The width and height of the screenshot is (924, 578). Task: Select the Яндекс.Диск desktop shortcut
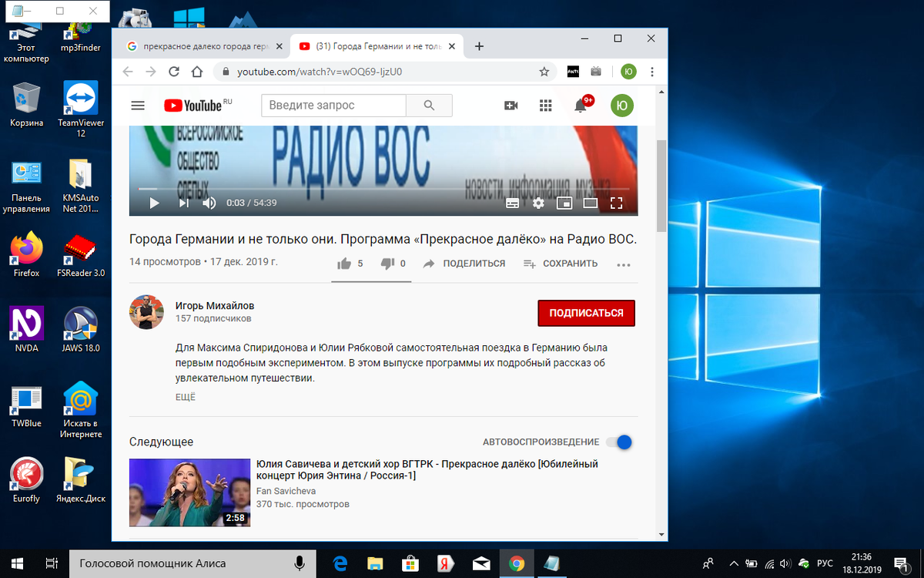(81, 480)
